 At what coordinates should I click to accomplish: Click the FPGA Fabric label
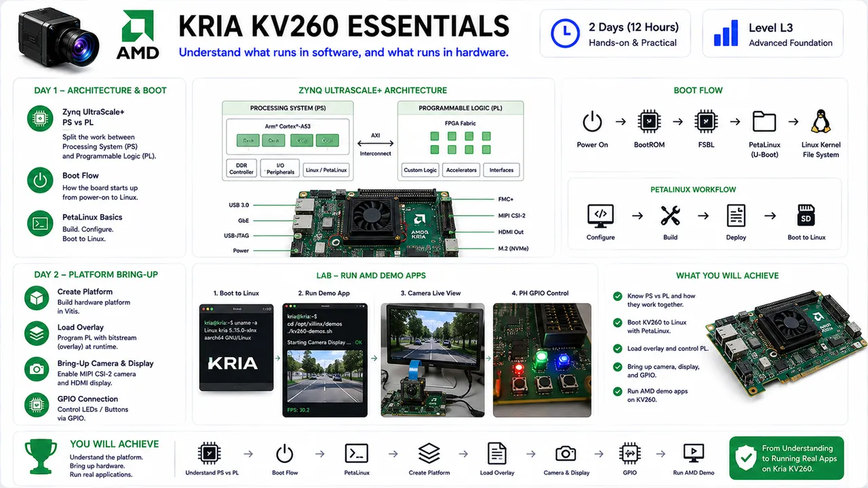pyautogui.click(x=460, y=123)
